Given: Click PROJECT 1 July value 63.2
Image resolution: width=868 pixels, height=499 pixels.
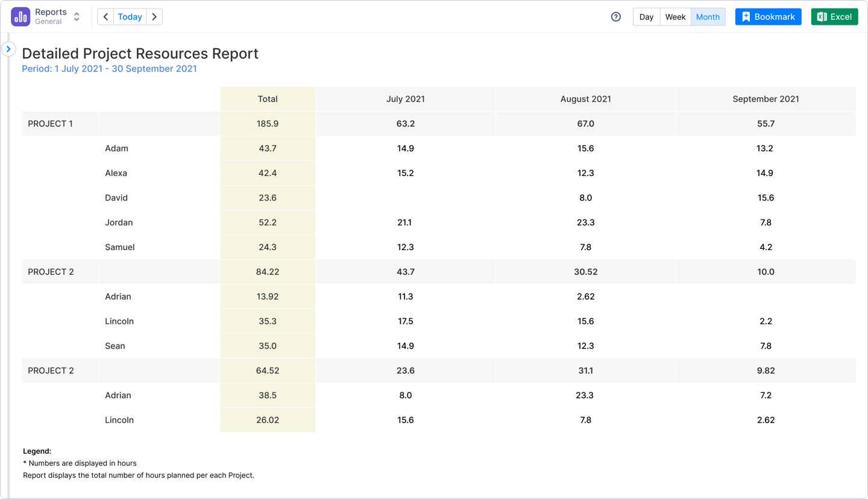Looking at the screenshot, I should (406, 124).
